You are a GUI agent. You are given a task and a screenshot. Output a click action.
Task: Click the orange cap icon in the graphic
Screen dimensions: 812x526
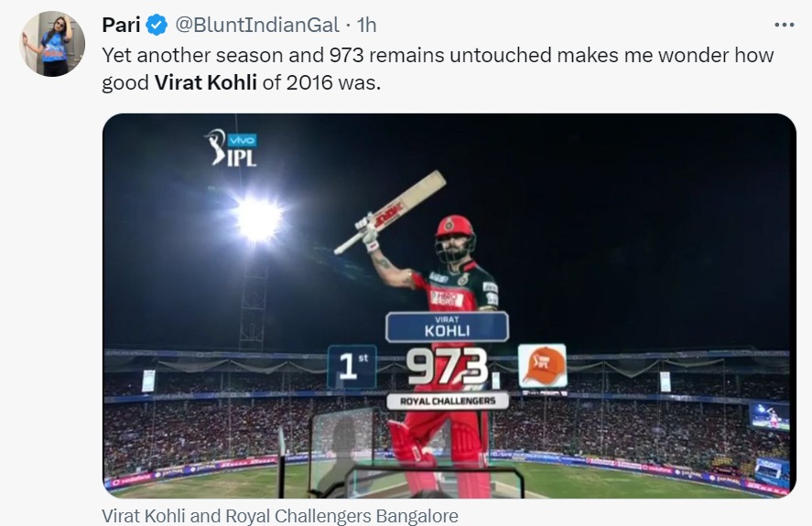(542, 365)
